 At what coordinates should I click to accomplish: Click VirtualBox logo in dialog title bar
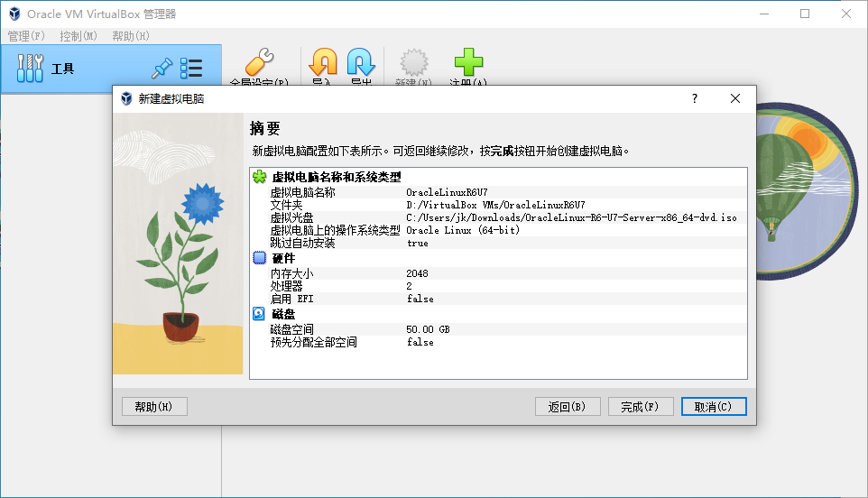[x=126, y=98]
